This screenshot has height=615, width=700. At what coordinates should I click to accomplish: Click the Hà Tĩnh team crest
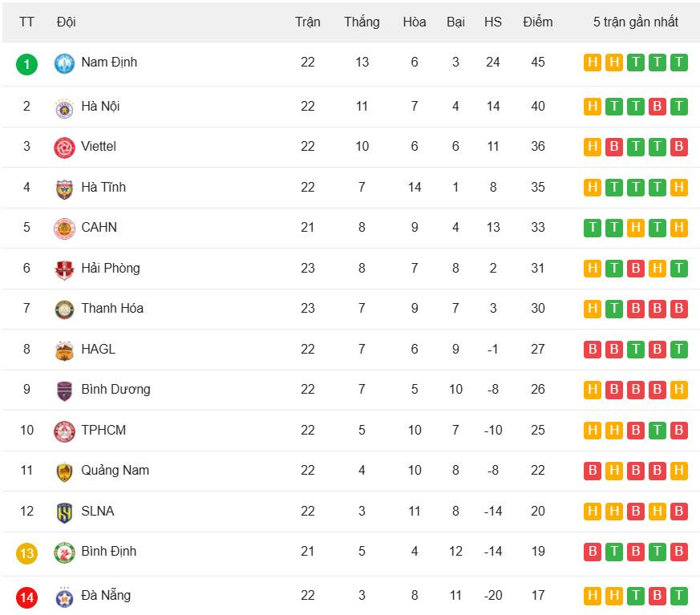pyautogui.click(x=64, y=188)
